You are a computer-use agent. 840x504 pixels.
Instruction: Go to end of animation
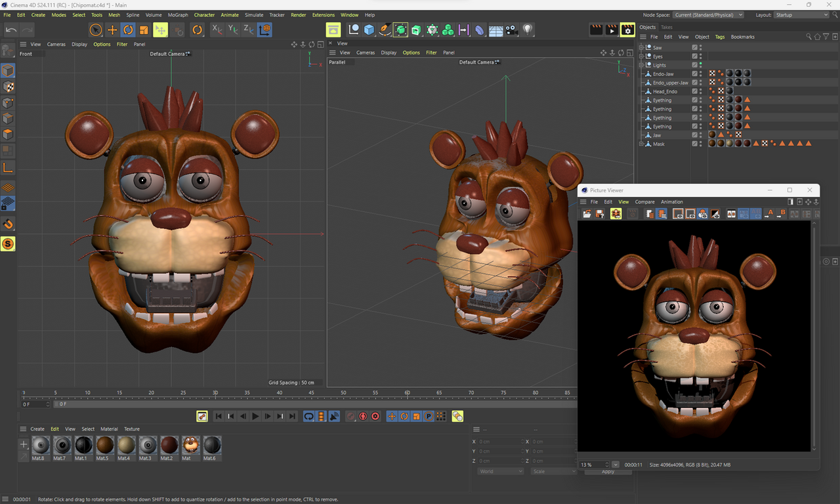pyautogui.click(x=292, y=416)
